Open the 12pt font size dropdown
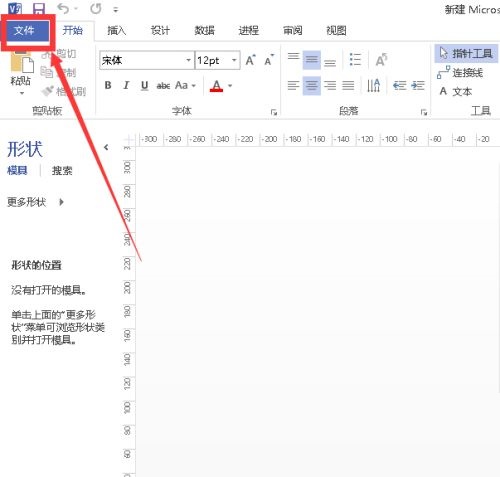 pos(234,60)
